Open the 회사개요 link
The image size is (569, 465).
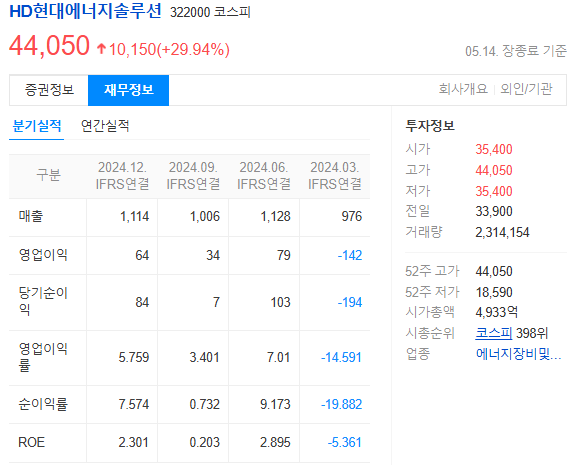pos(463,89)
